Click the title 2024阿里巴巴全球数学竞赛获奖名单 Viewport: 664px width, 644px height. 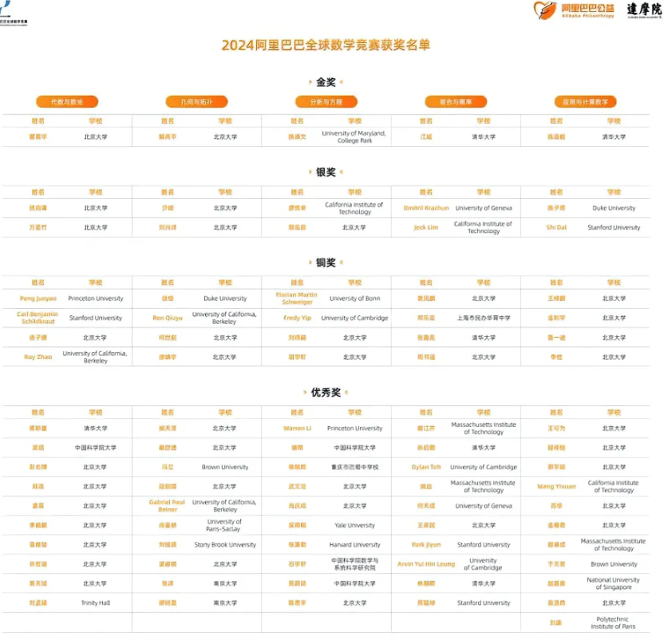click(x=326, y=45)
